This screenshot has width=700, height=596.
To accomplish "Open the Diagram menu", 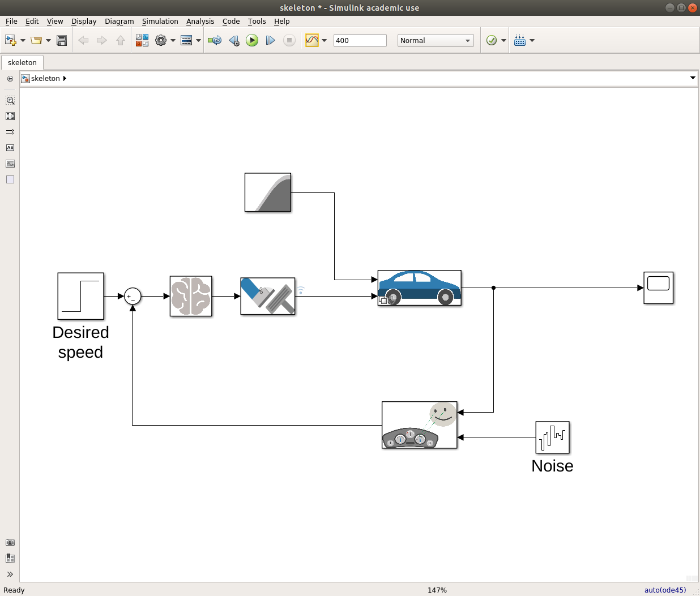I will [x=119, y=21].
